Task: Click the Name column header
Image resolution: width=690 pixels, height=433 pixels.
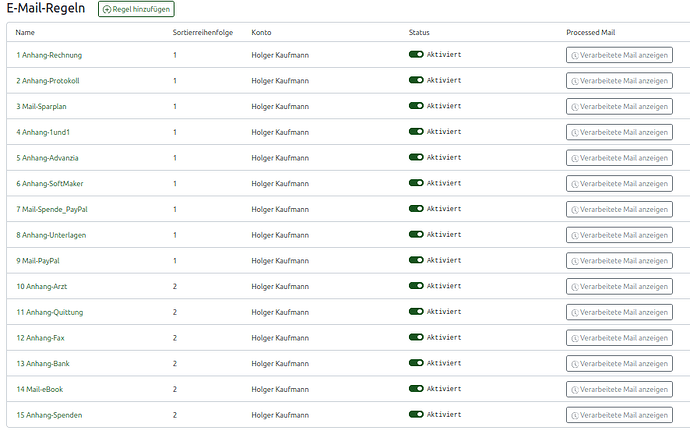Action: click(x=25, y=32)
